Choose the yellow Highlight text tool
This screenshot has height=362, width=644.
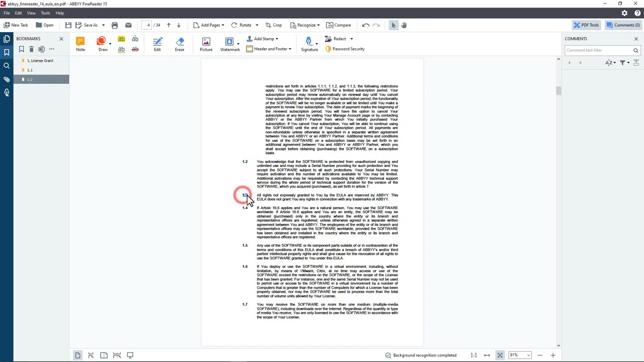[121, 39]
